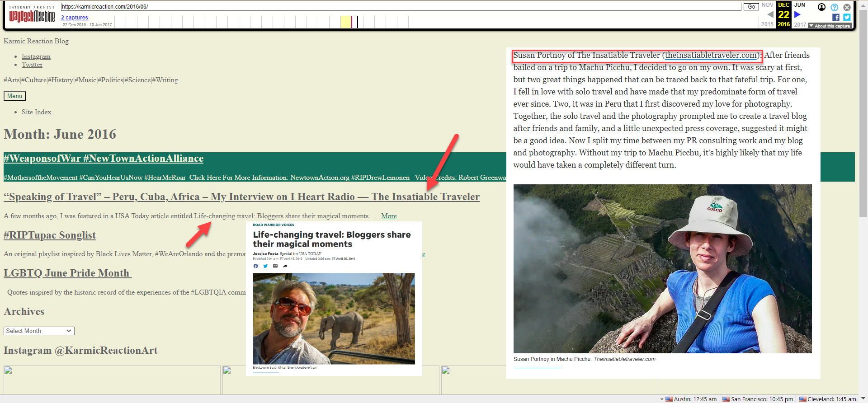Click the Go button
The height and width of the screenshot is (403, 868).
point(751,7)
